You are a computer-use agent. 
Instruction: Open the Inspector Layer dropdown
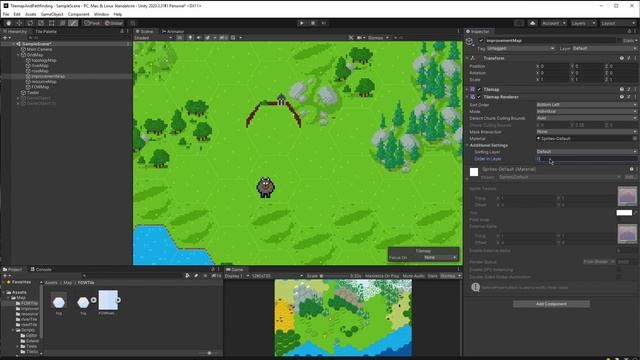coord(604,48)
